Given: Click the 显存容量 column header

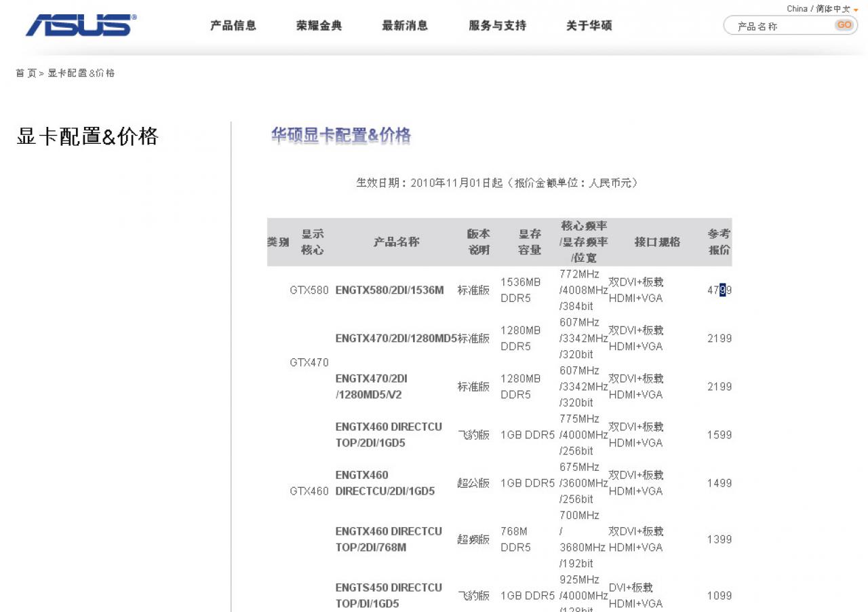Looking at the screenshot, I should (530, 242).
